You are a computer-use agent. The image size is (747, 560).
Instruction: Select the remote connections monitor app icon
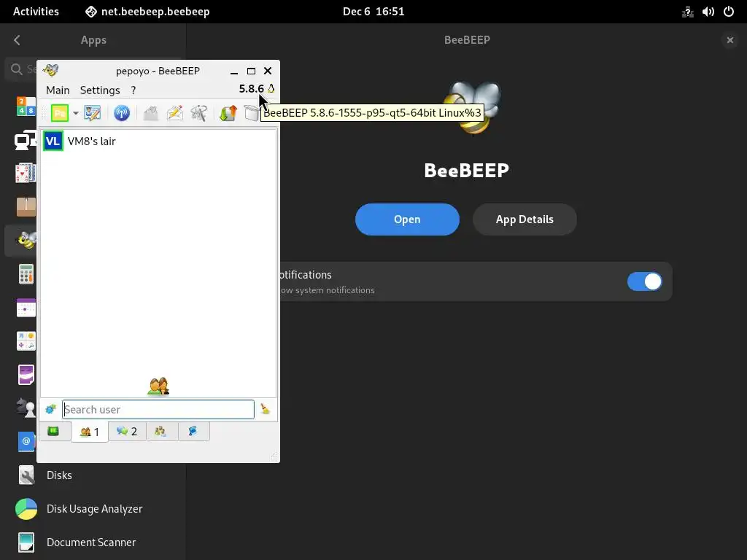26,140
